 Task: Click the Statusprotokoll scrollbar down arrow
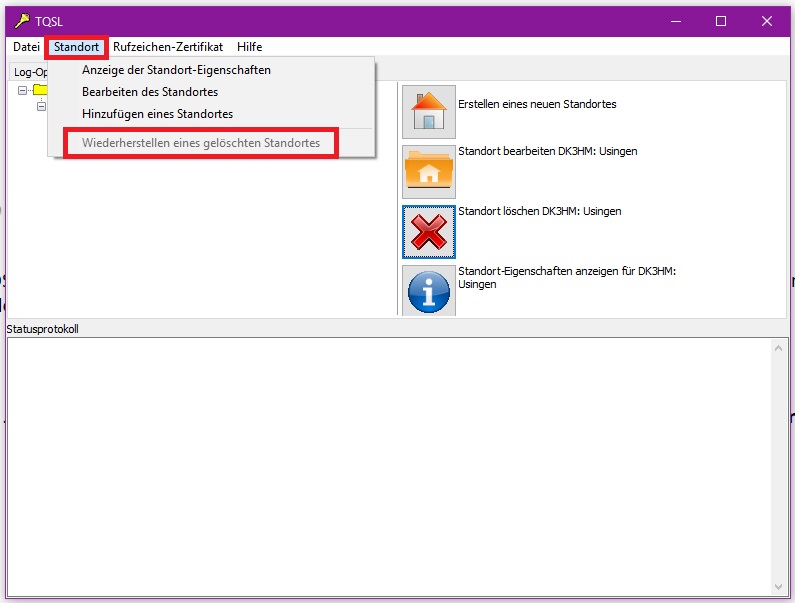pyautogui.click(x=778, y=587)
